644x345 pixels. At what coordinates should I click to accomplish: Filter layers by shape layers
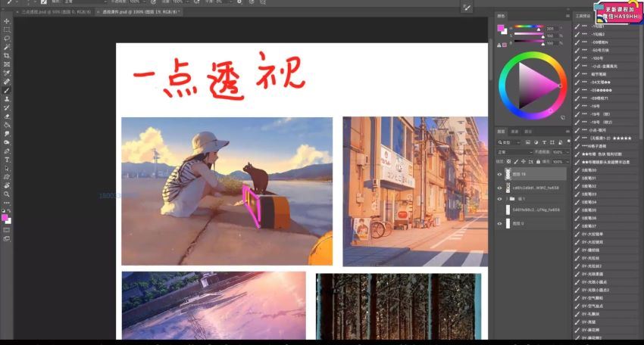552,142
